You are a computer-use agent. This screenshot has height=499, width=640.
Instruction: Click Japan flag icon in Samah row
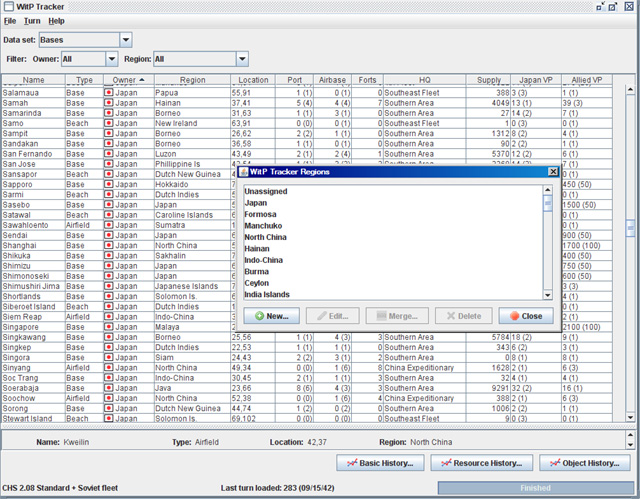click(109, 103)
